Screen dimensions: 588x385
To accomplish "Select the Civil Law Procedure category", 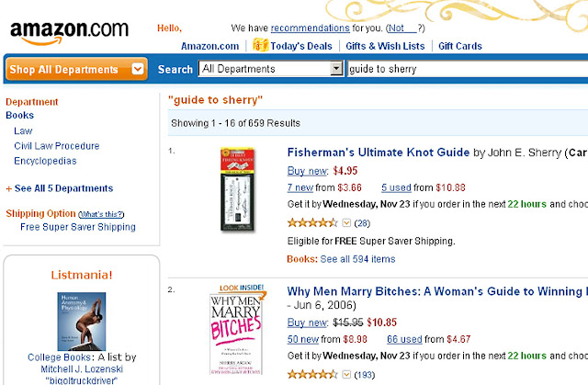I will (57, 146).
